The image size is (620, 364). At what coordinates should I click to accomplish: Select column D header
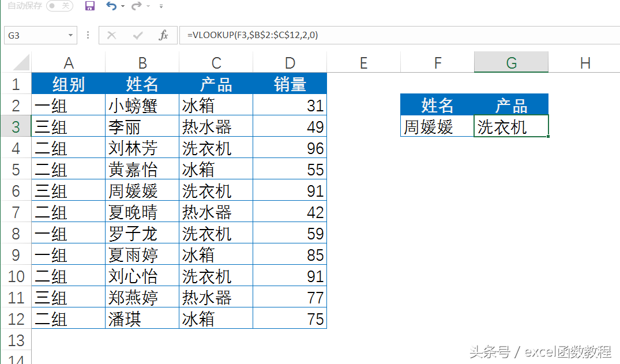290,62
